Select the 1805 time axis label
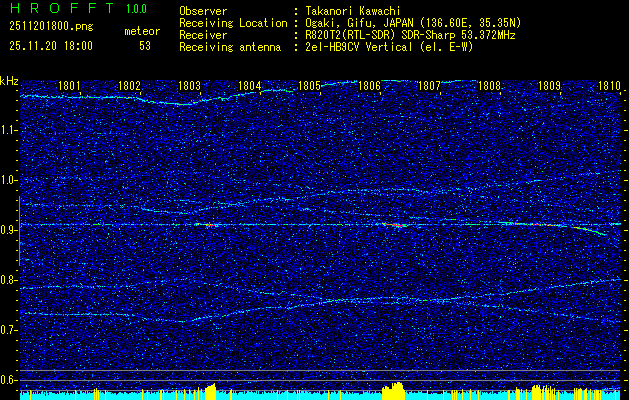 [309, 87]
